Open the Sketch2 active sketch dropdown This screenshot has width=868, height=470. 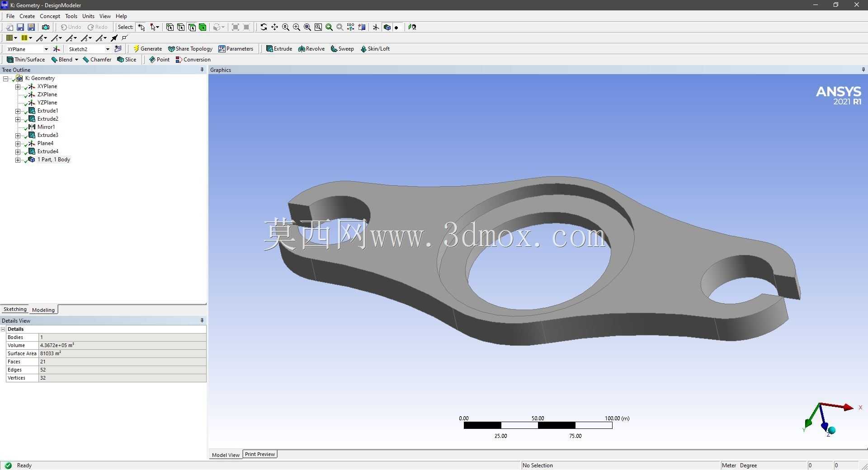[108, 49]
